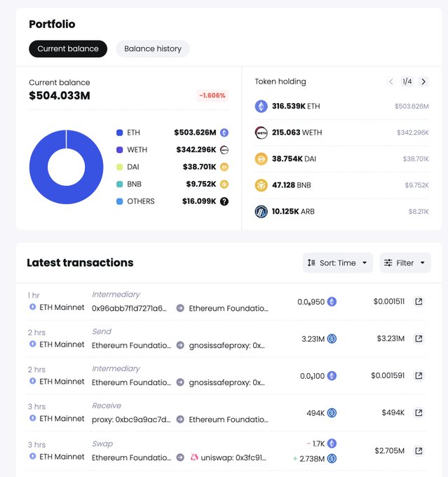Open the Balance history tab
This screenshot has height=477, width=448.
(x=153, y=48)
